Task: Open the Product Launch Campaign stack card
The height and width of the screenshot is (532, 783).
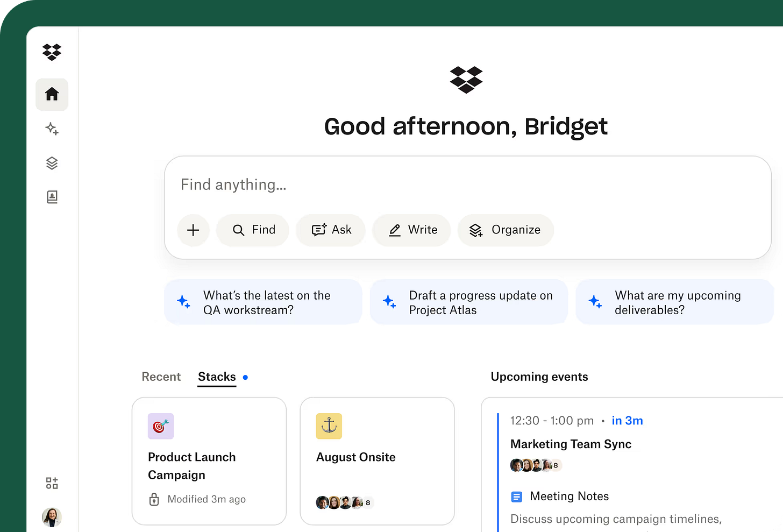Action: (x=209, y=461)
